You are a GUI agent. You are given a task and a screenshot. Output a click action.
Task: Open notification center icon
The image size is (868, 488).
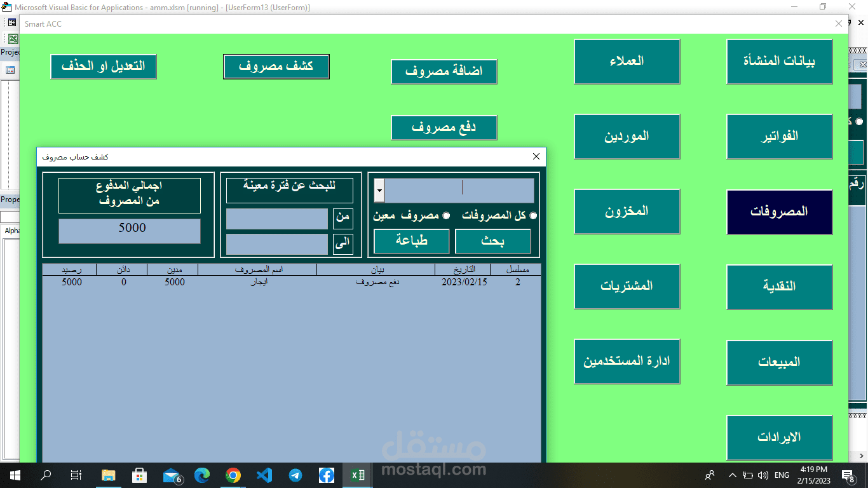(848, 475)
